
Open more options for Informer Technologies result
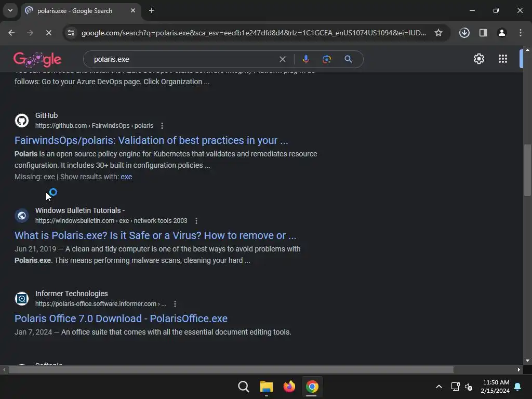point(175,304)
